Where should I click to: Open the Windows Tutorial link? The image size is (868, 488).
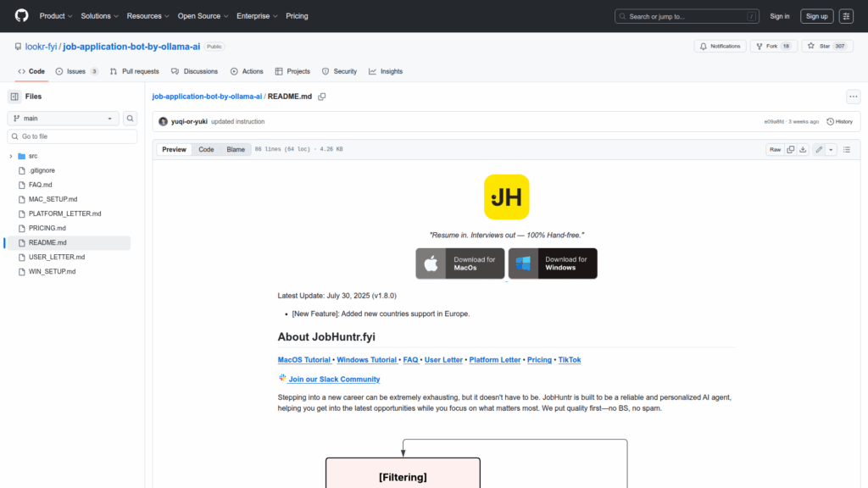pos(367,359)
